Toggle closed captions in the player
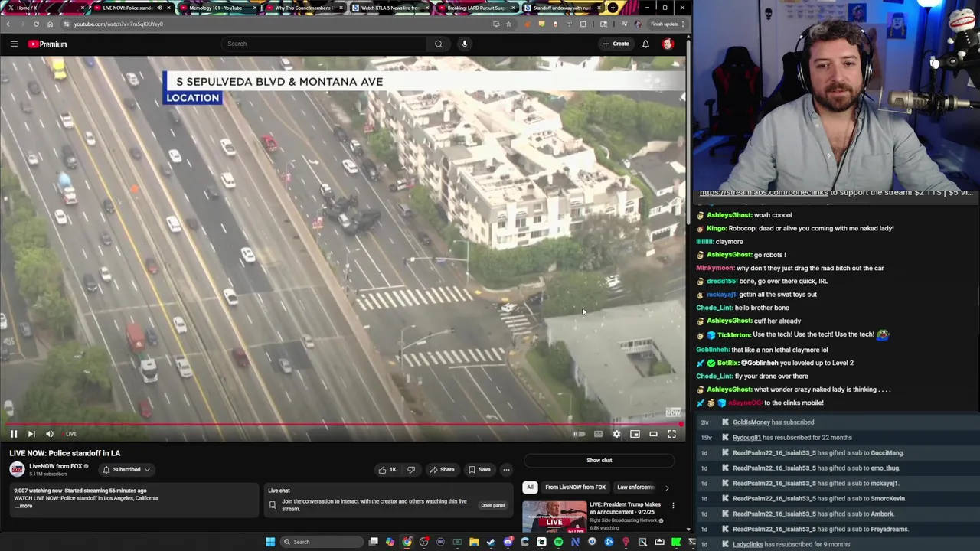 [598, 434]
